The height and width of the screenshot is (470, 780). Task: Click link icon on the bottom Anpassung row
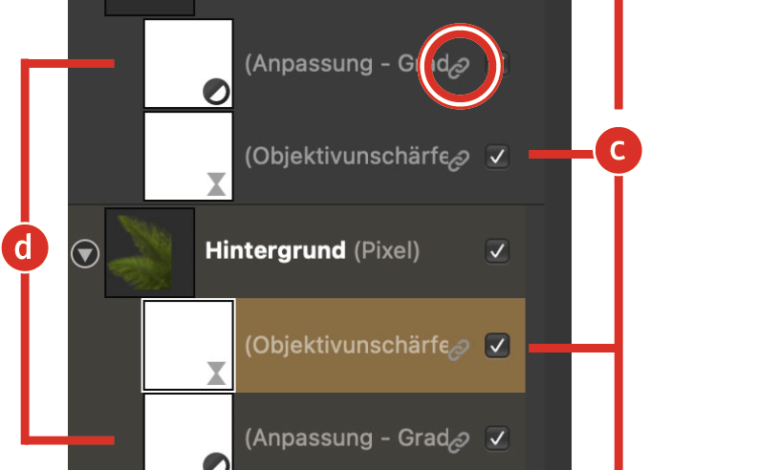[x=458, y=440]
